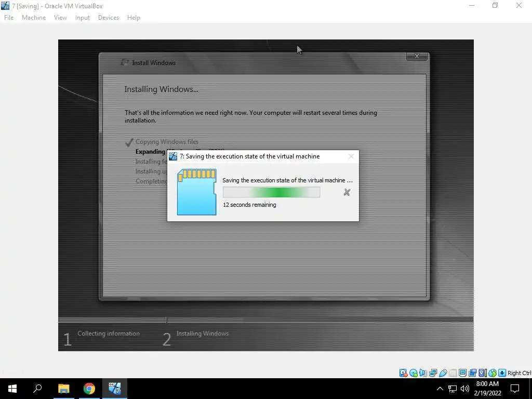This screenshot has width=532, height=399.
Task: Open the hard disk activity status icon
Action: (403, 373)
